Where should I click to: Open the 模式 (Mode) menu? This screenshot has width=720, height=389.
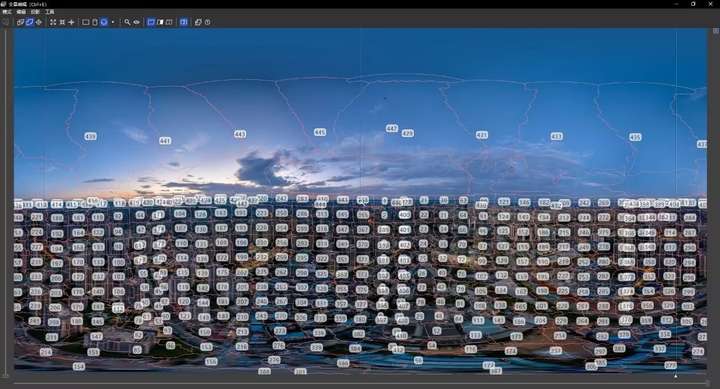7,11
